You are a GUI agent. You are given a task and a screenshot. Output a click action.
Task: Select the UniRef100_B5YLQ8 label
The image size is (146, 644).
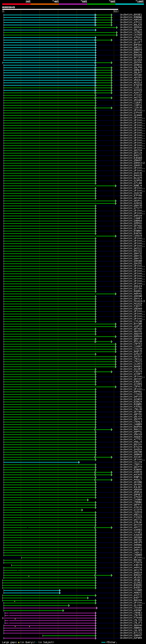pos(131,341)
